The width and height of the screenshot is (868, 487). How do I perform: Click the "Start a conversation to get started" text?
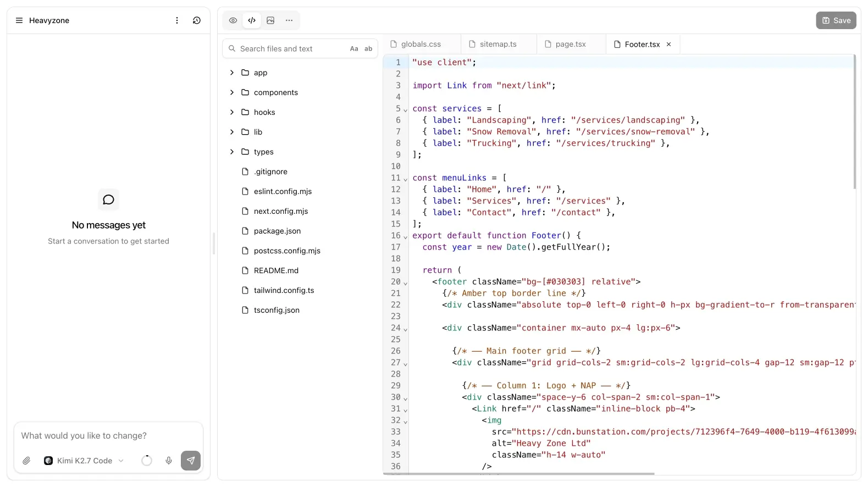109,241
